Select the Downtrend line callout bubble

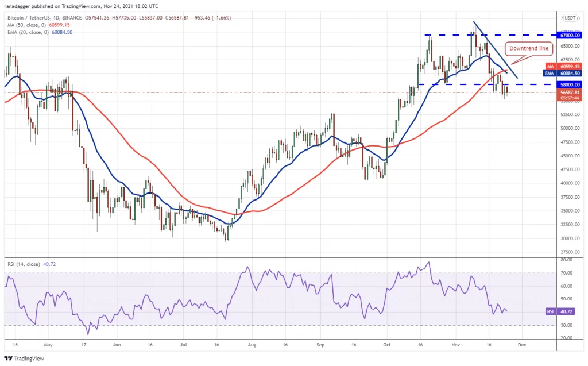pos(529,49)
